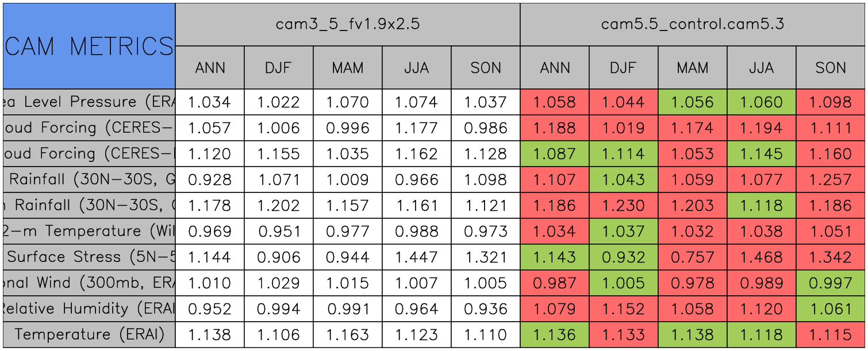Screen dimensions: 868x351
Task: Select the Relative Humidity (ERAI) row label
Action: click(x=89, y=308)
